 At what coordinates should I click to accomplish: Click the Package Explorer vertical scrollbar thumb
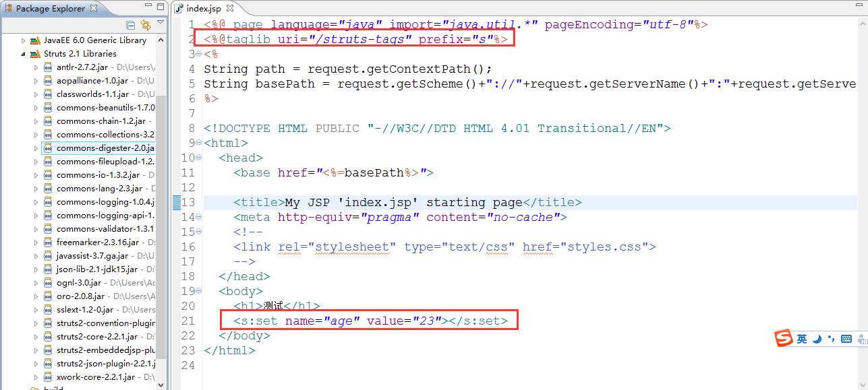pos(161,226)
